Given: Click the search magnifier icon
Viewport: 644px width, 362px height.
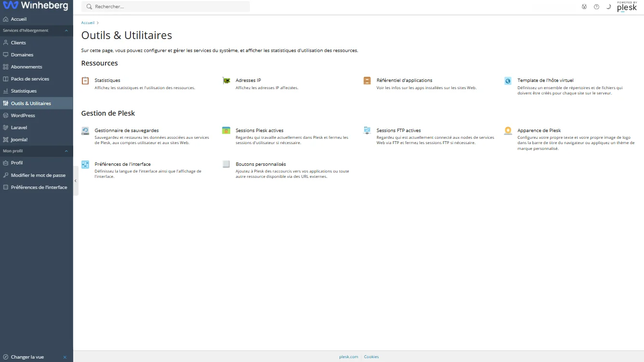Looking at the screenshot, I should coord(89,7).
